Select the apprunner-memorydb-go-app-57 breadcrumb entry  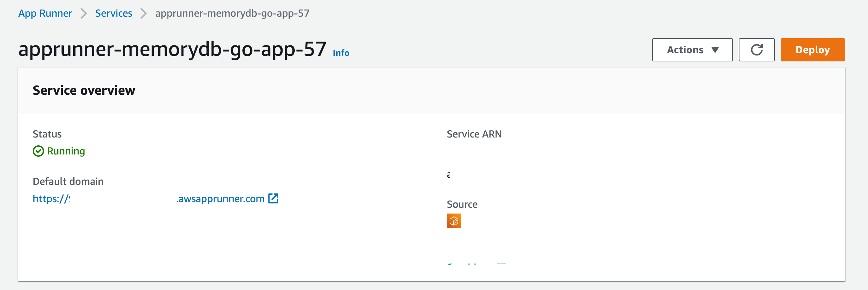pyautogui.click(x=232, y=13)
